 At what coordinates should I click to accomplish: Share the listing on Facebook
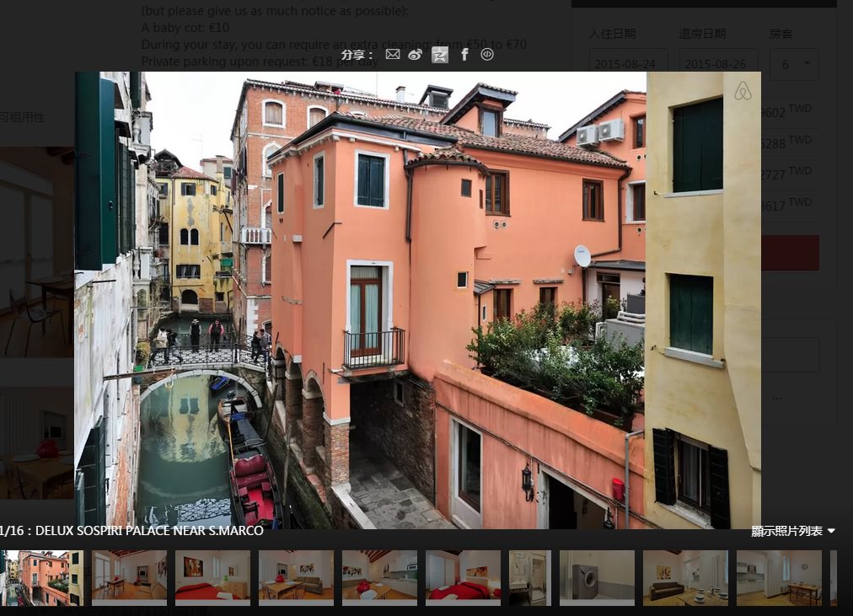click(x=464, y=55)
